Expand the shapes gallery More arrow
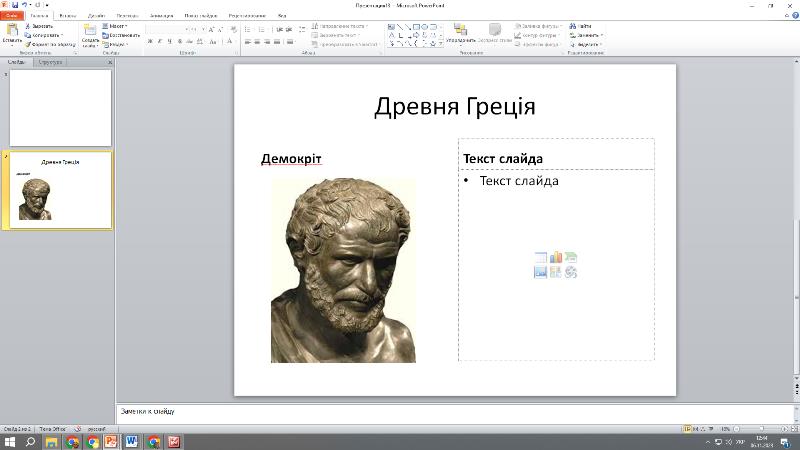Image resolution: width=800 pixels, height=450 pixels. (441, 44)
